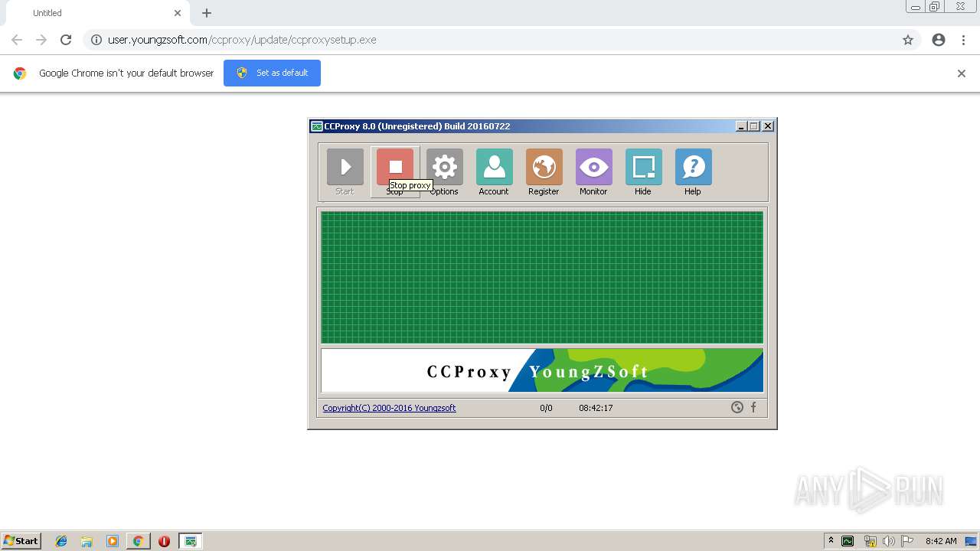Switch to Chrome in the taskbar
Image resolution: width=980 pixels, height=551 pixels.
click(138, 541)
